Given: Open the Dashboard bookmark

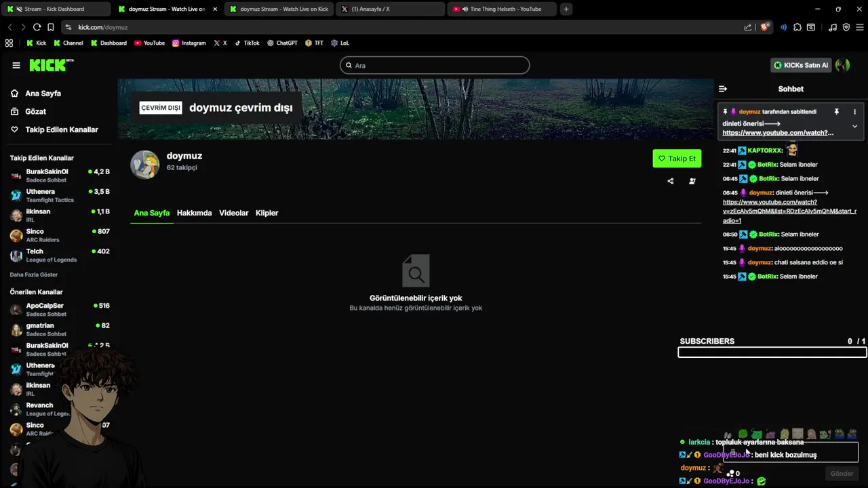Looking at the screenshot, I should tap(108, 43).
